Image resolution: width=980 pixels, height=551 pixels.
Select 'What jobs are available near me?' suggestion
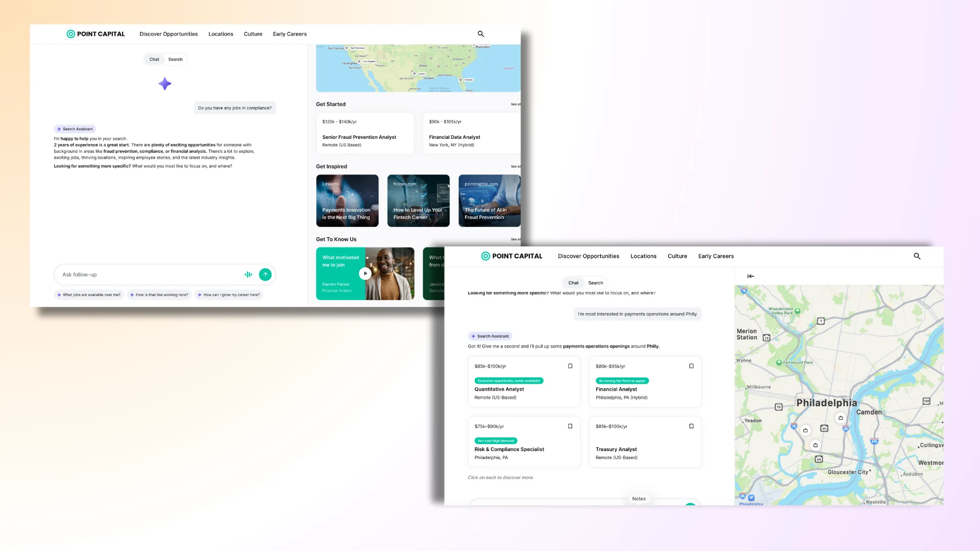89,295
